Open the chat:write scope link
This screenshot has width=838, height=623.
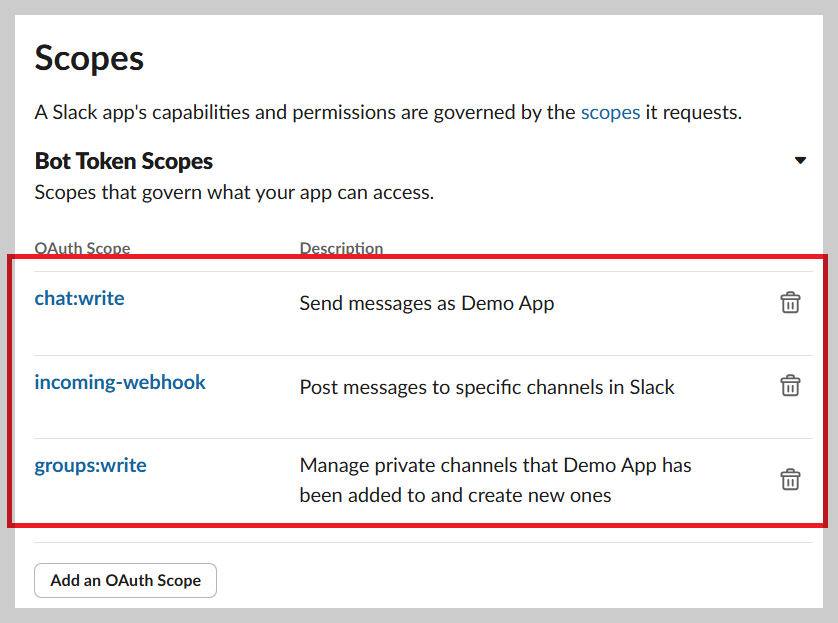[x=80, y=298]
